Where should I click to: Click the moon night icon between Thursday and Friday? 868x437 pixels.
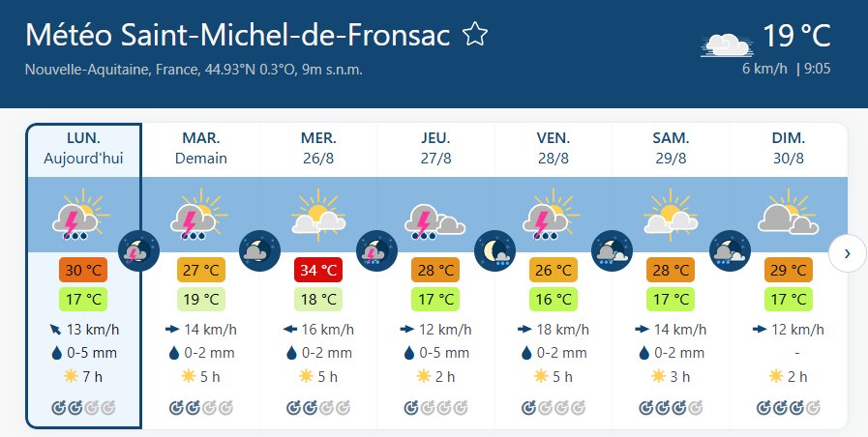pyautogui.click(x=494, y=251)
